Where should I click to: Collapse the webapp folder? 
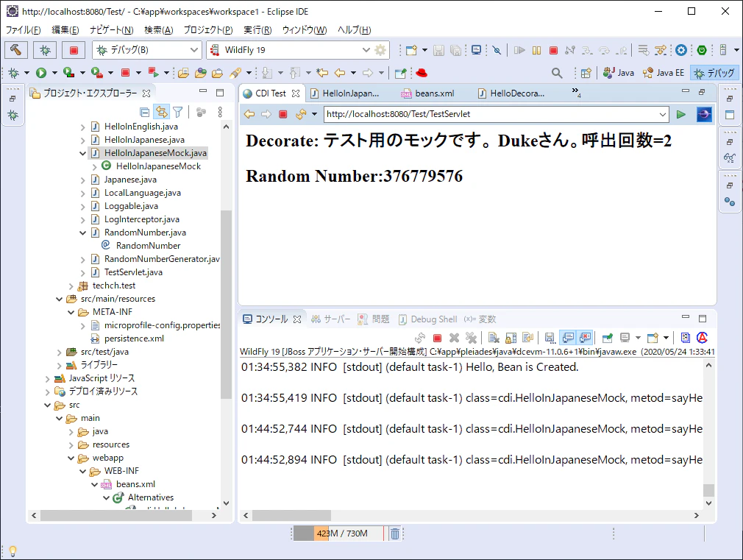pos(71,458)
